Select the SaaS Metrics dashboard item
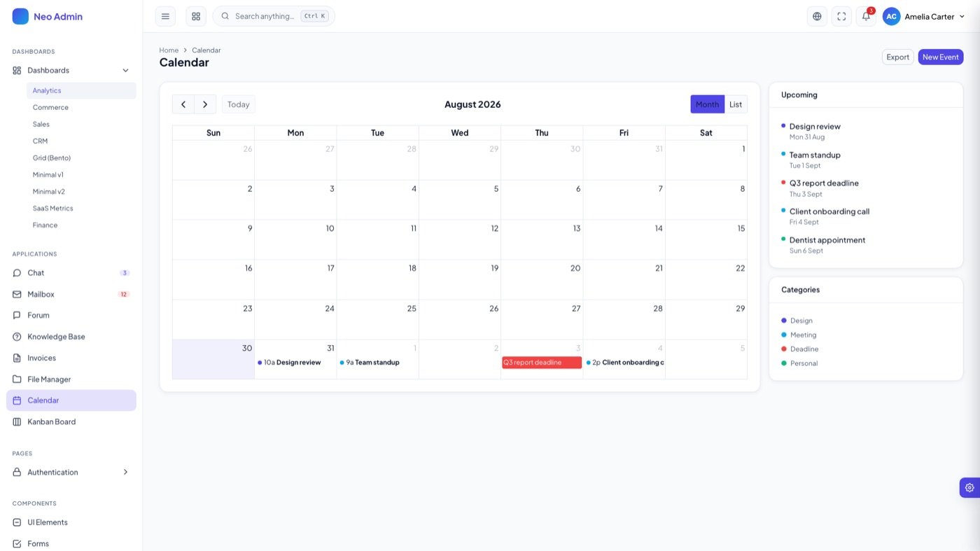The height and width of the screenshot is (551, 980). click(x=81, y=208)
